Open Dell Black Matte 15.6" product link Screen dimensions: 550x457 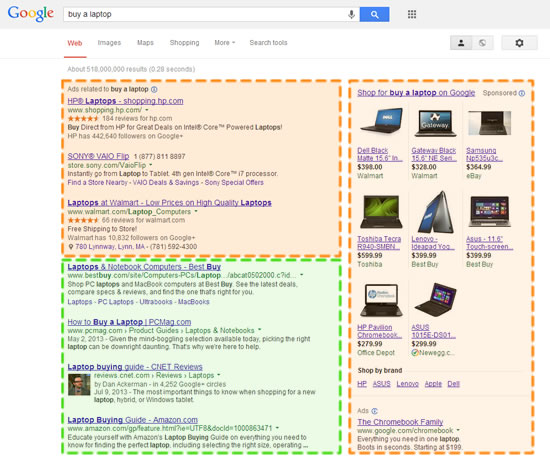(380, 154)
